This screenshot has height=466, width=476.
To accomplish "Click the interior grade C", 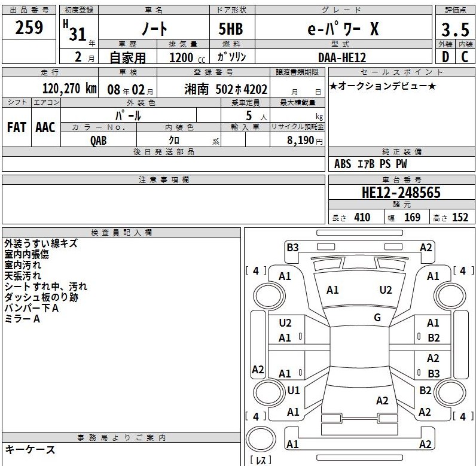I will [465, 57].
